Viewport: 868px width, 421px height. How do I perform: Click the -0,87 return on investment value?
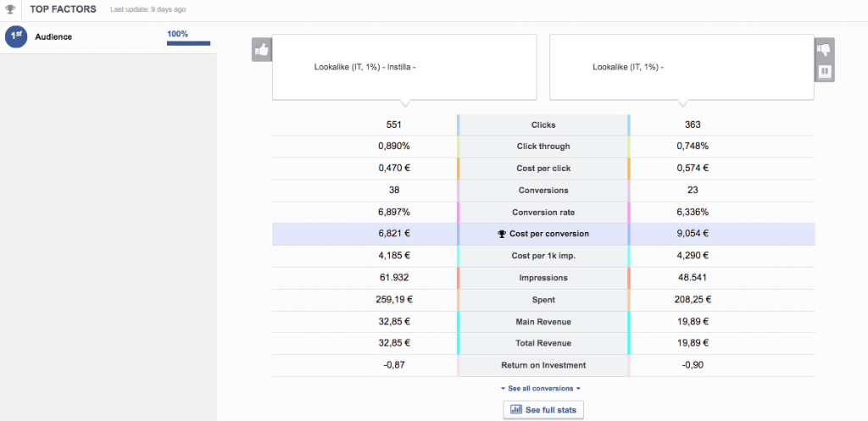393,365
